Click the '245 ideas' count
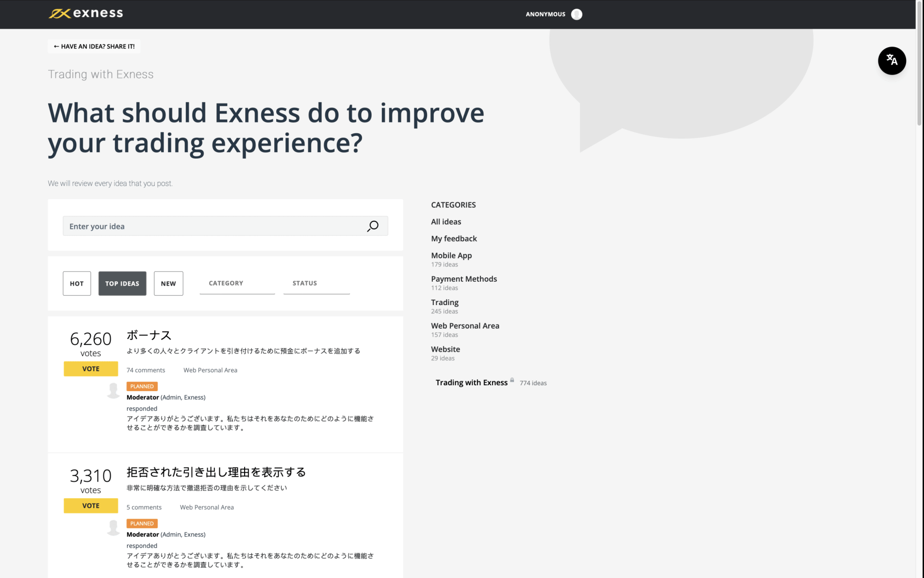This screenshot has height=578, width=924. click(x=444, y=311)
